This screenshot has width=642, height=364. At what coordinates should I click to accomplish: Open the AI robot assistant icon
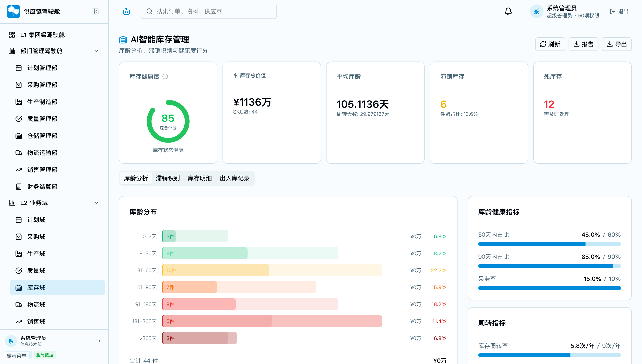[x=126, y=11]
